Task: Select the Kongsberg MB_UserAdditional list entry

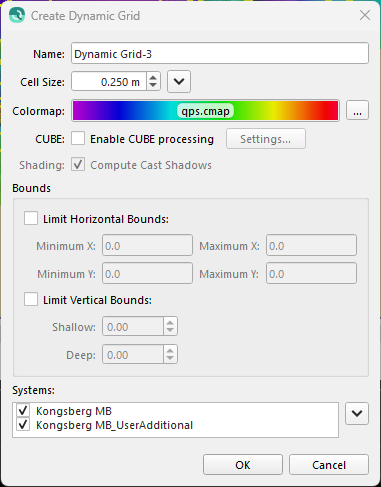Action: coord(114,425)
